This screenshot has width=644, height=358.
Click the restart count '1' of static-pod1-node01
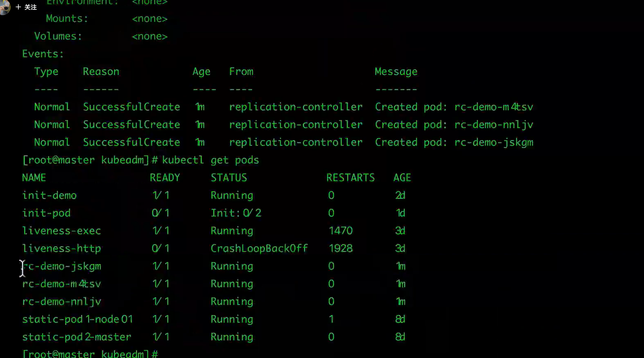331,319
